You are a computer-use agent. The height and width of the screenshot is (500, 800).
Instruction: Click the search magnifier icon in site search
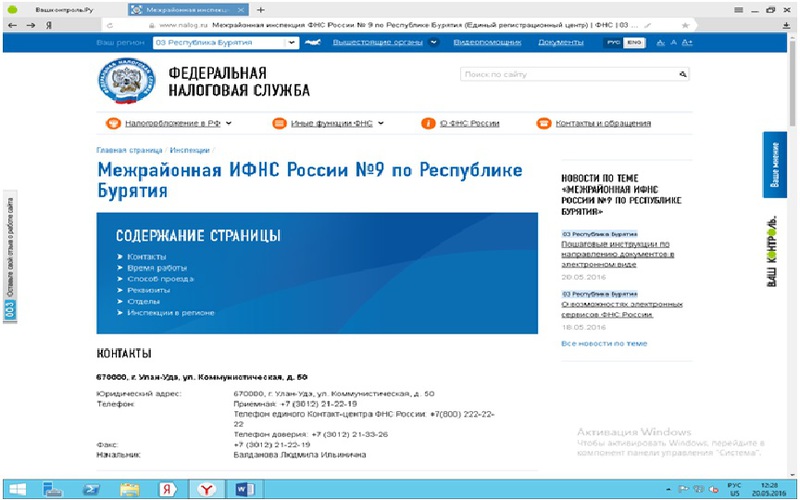click(683, 74)
